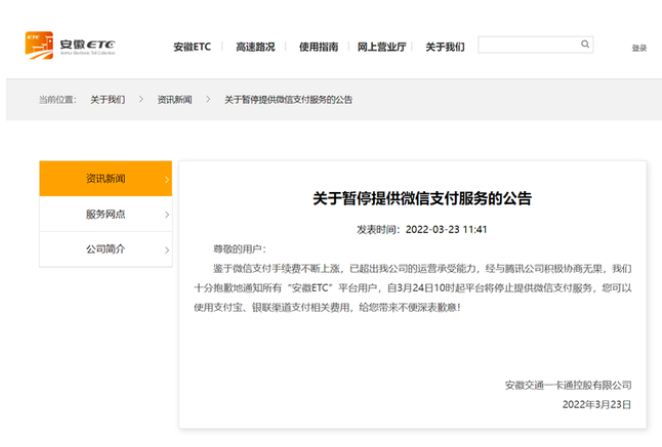Click the paragraph line starting 使用支付宝、银联渠道
This screenshot has width=662, height=447.
click(x=328, y=307)
